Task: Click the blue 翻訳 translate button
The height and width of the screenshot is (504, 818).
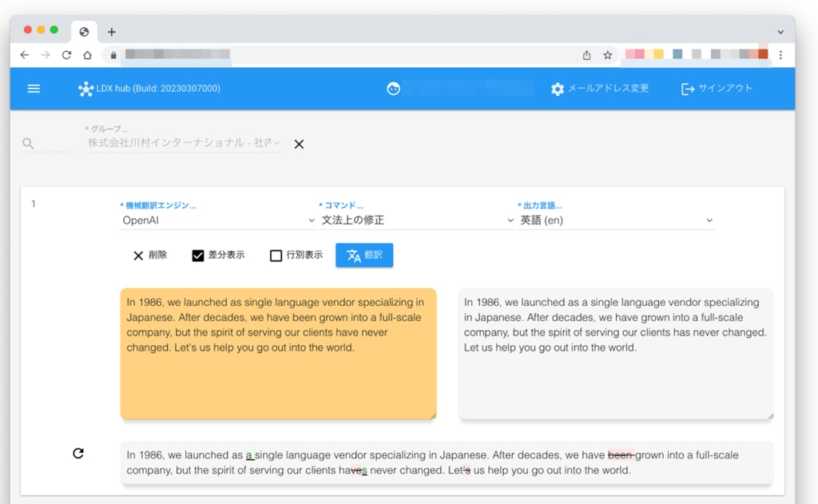Action: click(364, 256)
